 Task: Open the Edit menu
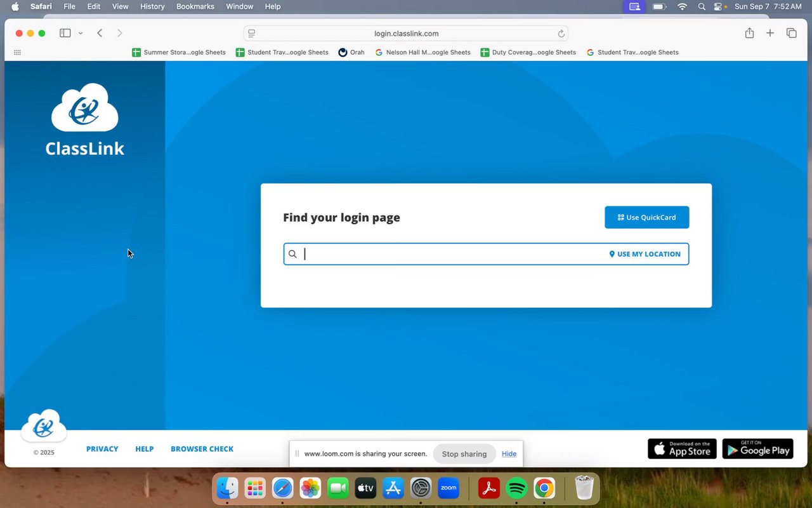click(94, 6)
